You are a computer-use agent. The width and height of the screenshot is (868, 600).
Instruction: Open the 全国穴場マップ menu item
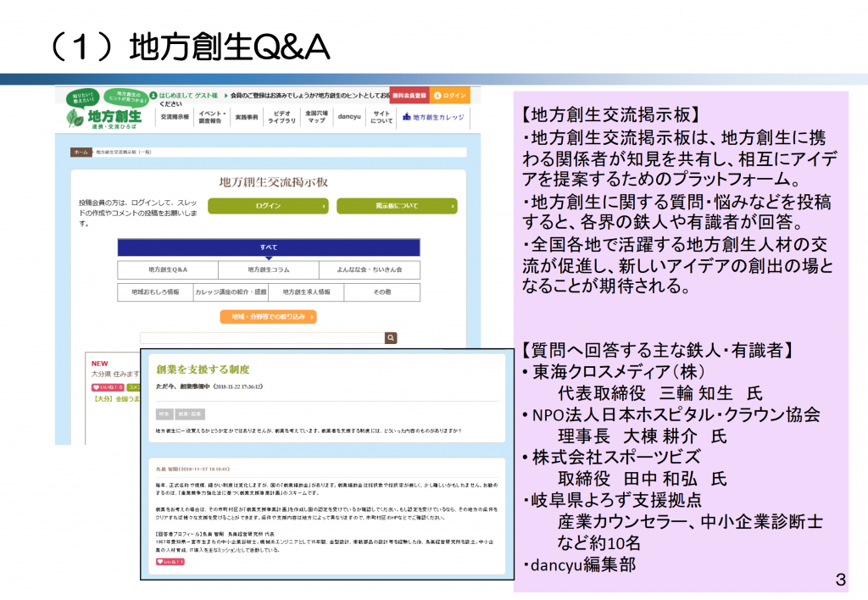click(317, 116)
